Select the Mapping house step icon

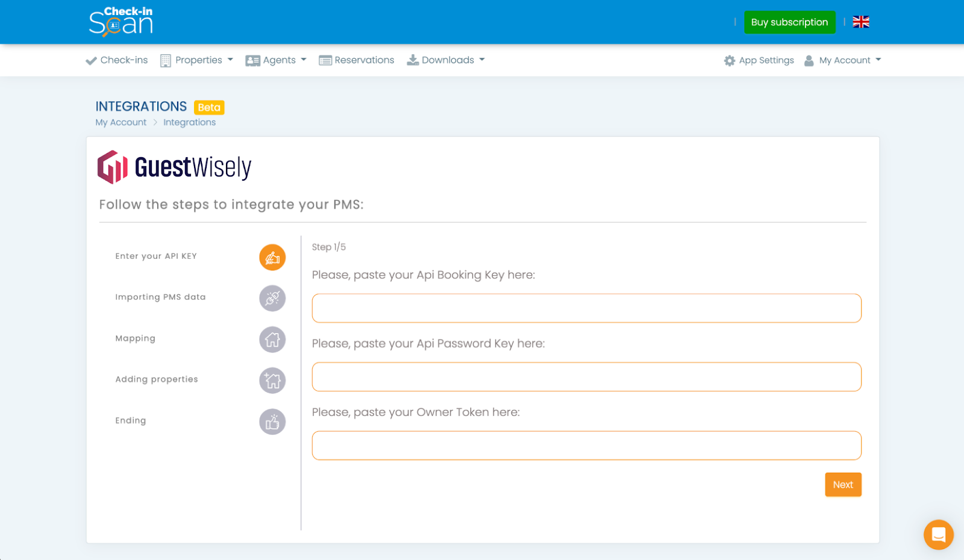coord(272,340)
